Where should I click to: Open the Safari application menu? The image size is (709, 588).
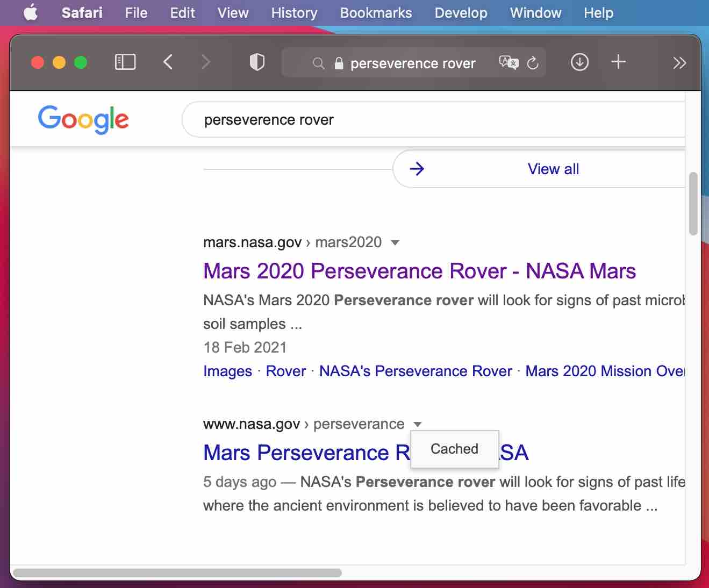[x=82, y=13]
